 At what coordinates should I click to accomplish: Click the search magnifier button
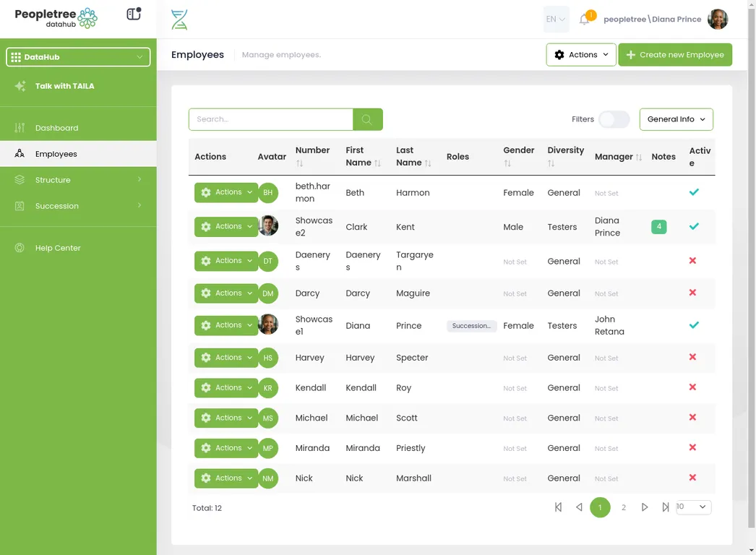coord(367,119)
